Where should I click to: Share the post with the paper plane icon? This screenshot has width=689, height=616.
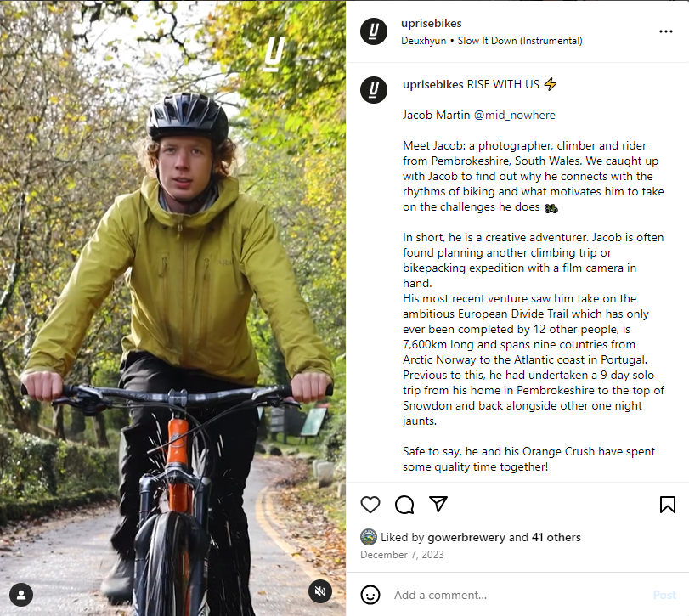coord(438,504)
